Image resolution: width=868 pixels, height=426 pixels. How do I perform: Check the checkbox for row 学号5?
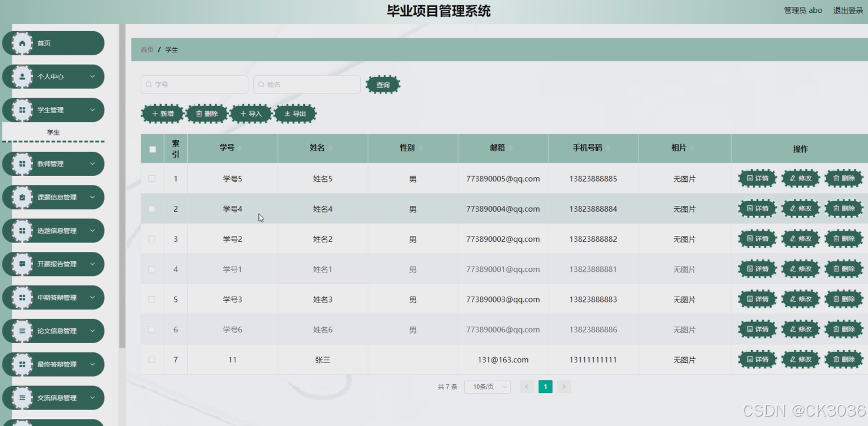[x=152, y=178]
